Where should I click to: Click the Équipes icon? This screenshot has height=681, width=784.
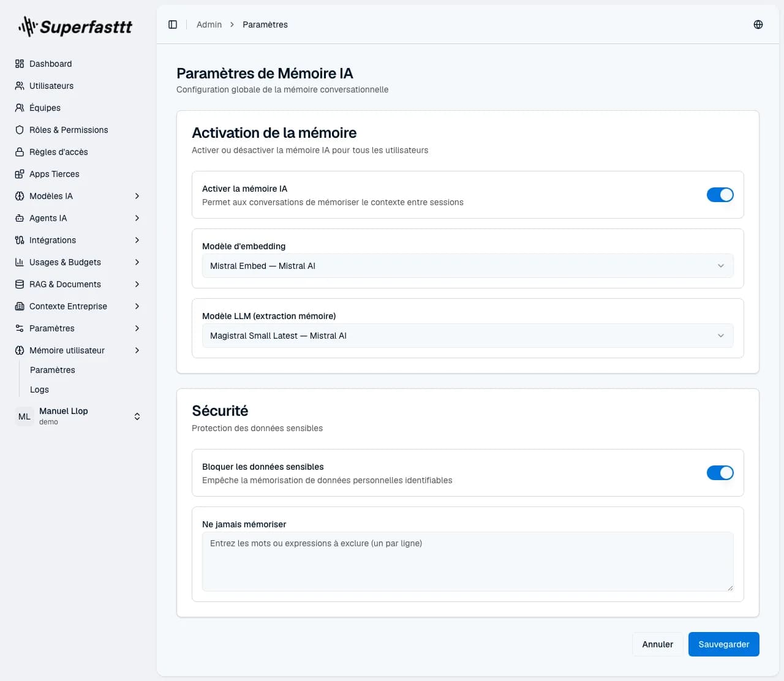pos(20,108)
